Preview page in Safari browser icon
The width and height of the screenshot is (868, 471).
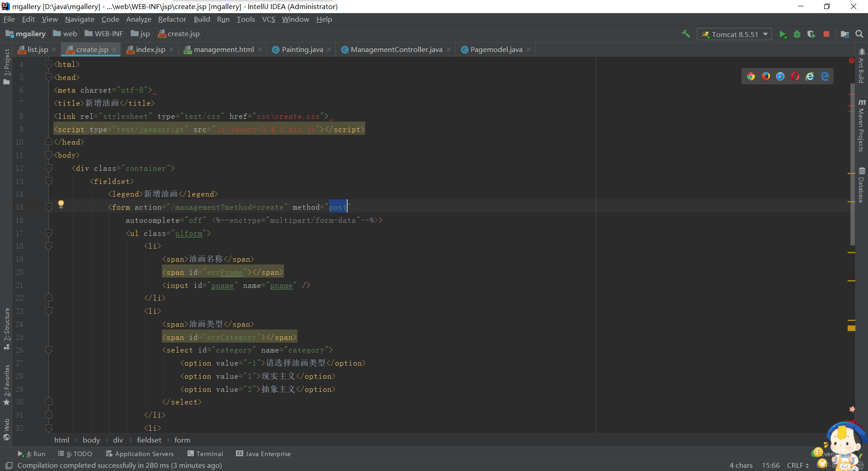pyautogui.click(x=780, y=76)
